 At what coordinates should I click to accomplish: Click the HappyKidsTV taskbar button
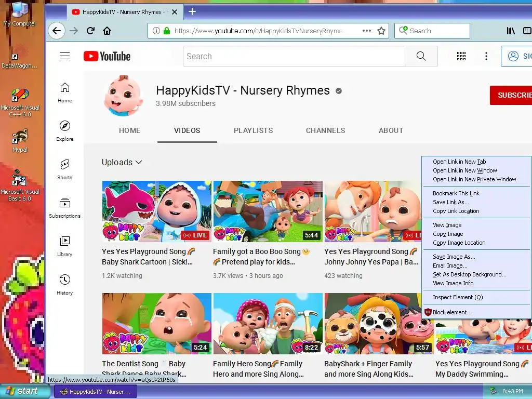tap(96, 392)
